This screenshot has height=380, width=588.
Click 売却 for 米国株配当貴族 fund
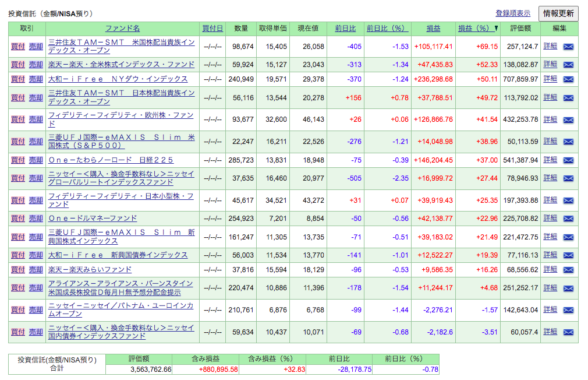[x=36, y=46]
